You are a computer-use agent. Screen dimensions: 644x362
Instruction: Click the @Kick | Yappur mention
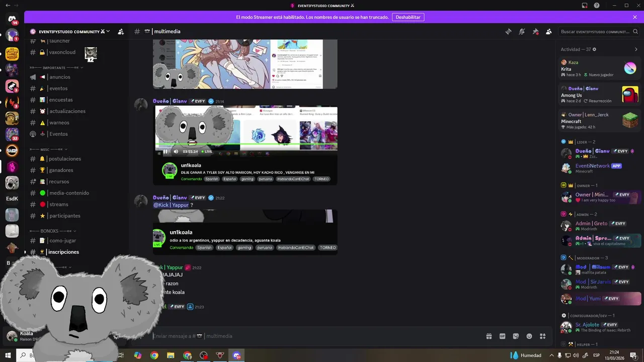[171, 205]
